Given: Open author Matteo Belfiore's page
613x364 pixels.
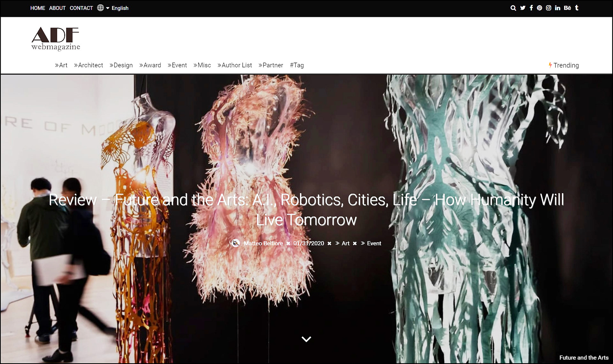Looking at the screenshot, I should 263,243.
